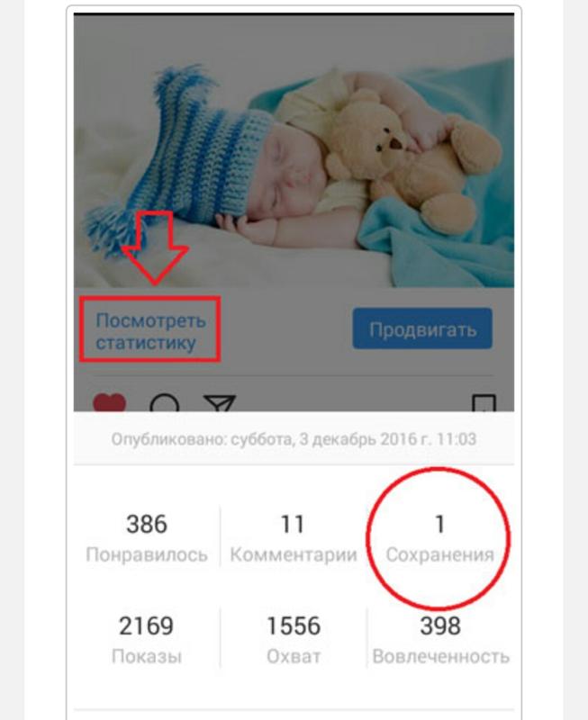
Task: Click the Понравилось label text
Action: tap(147, 555)
